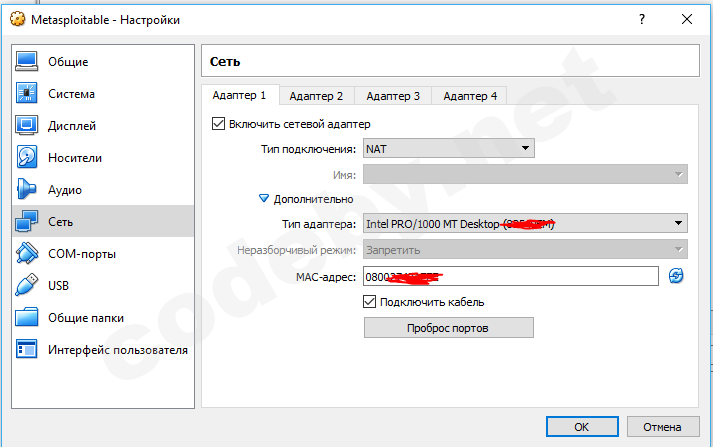Switch to the Адаптер 2 tab
Image resolution: width=713 pixels, height=447 pixels.
coord(316,96)
